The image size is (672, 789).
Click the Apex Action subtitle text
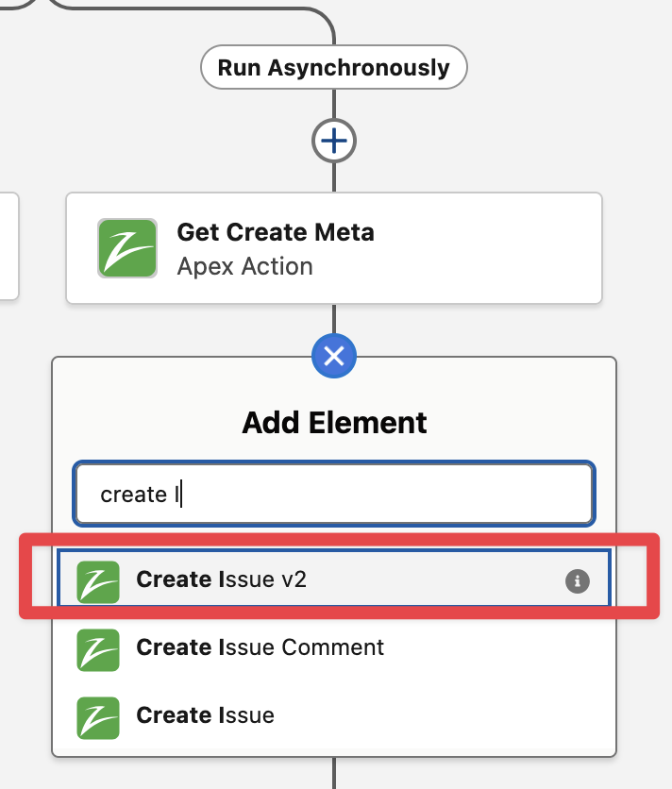coord(244,267)
